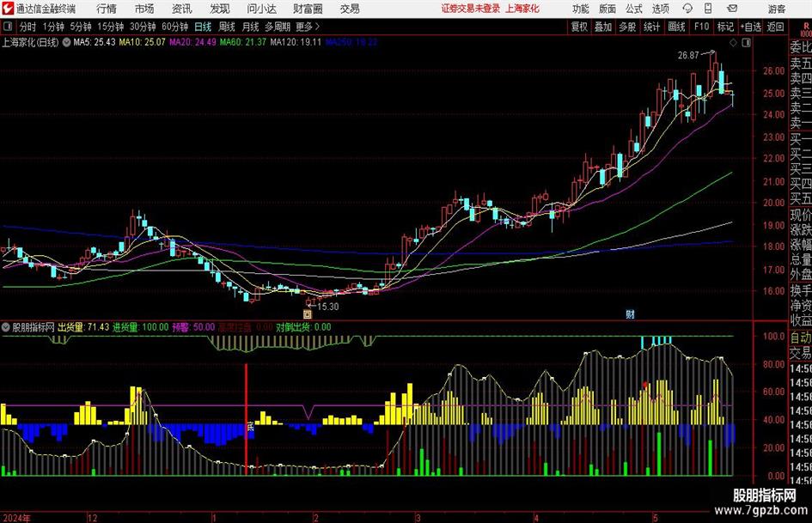Open the 上海家化 indicator settings dropdown
This screenshot has width=812, height=523.
(x=66, y=42)
